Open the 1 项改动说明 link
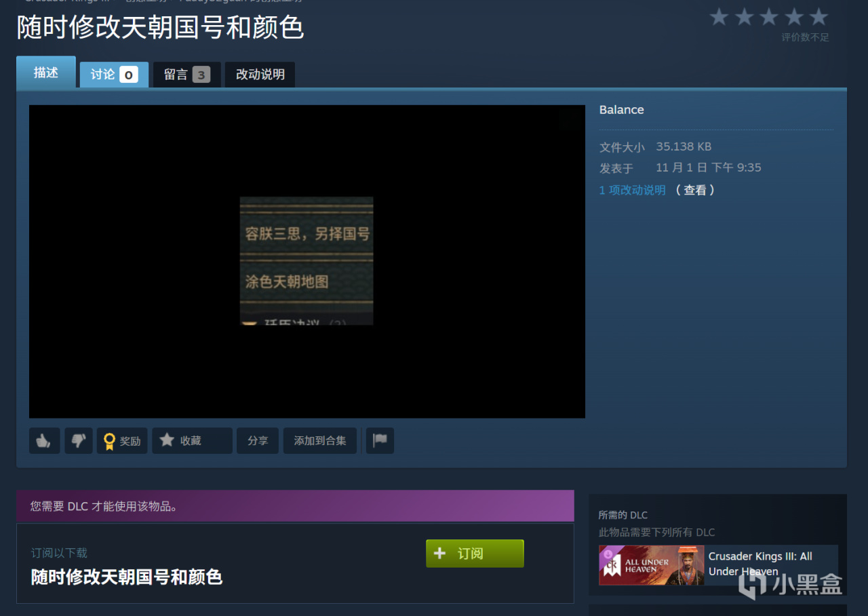Viewport: 868px width, 616px height. [x=632, y=191]
